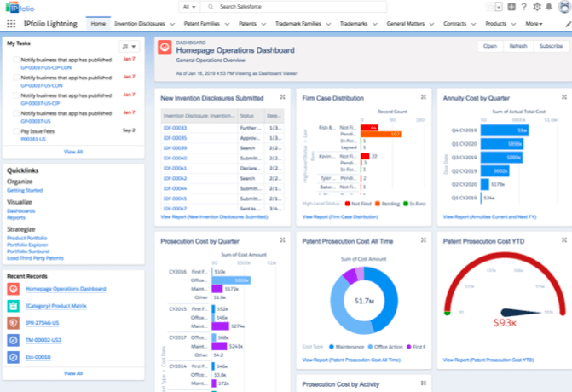This screenshot has width=572, height=392.
Task: Expand the Annuity Cost by Quarter widget
Action: coord(564,97)
